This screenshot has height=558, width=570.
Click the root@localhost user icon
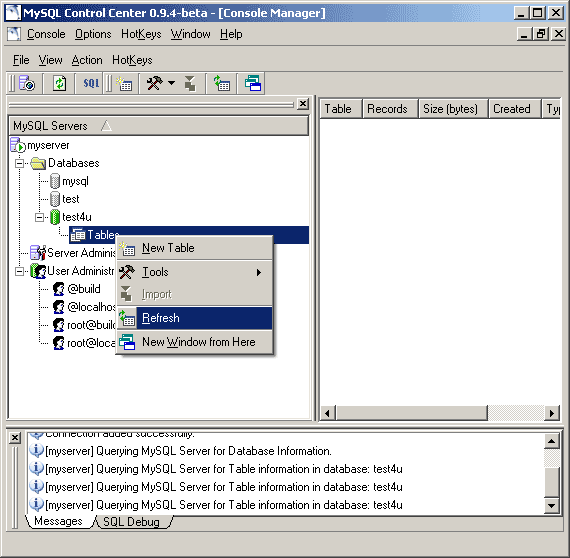coord(59,343)
